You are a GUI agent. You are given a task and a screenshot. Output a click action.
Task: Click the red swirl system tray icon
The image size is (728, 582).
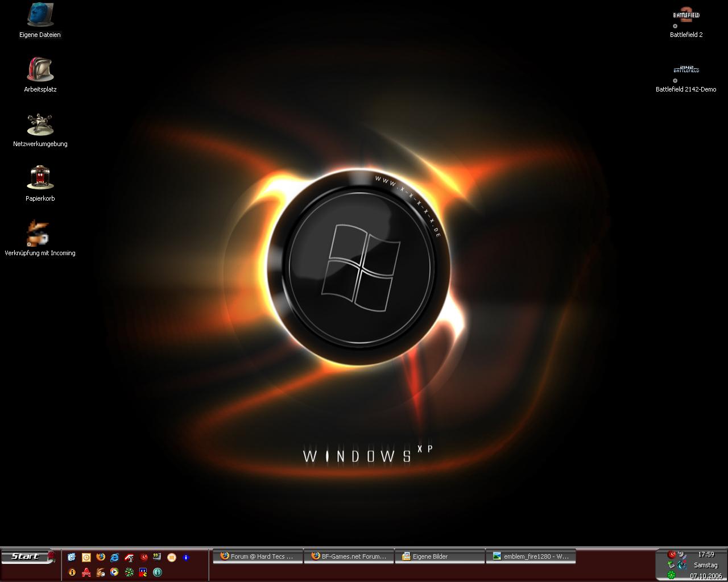tap(672, 554)
